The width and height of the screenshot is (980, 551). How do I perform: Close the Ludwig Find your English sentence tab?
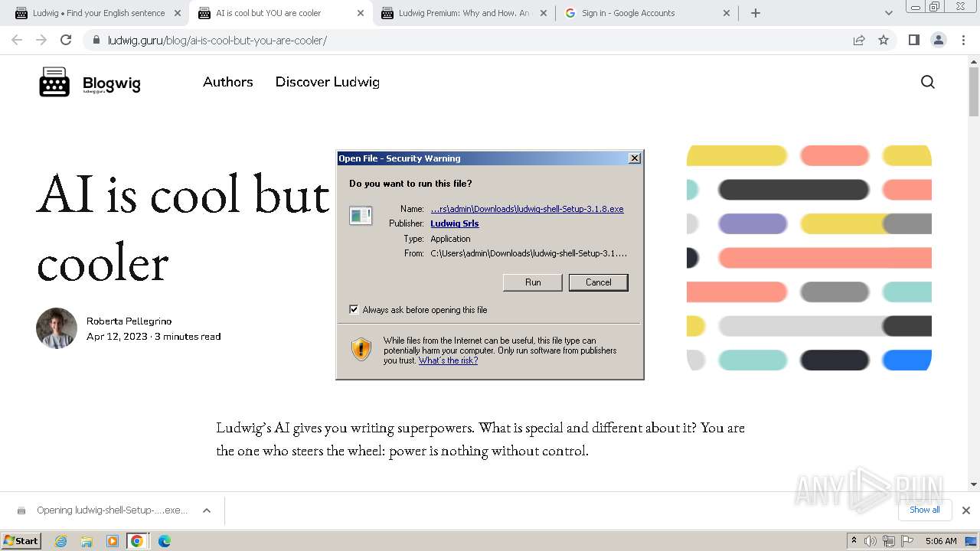point(178,13)
